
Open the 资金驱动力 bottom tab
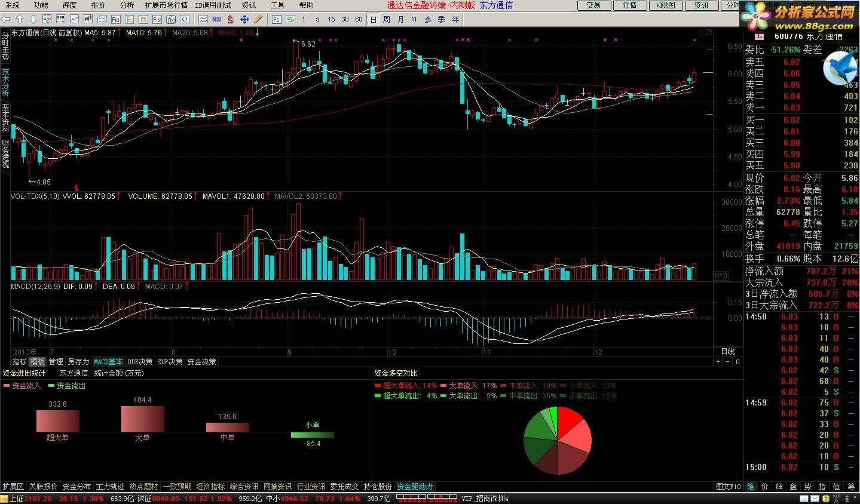[415, 487]
